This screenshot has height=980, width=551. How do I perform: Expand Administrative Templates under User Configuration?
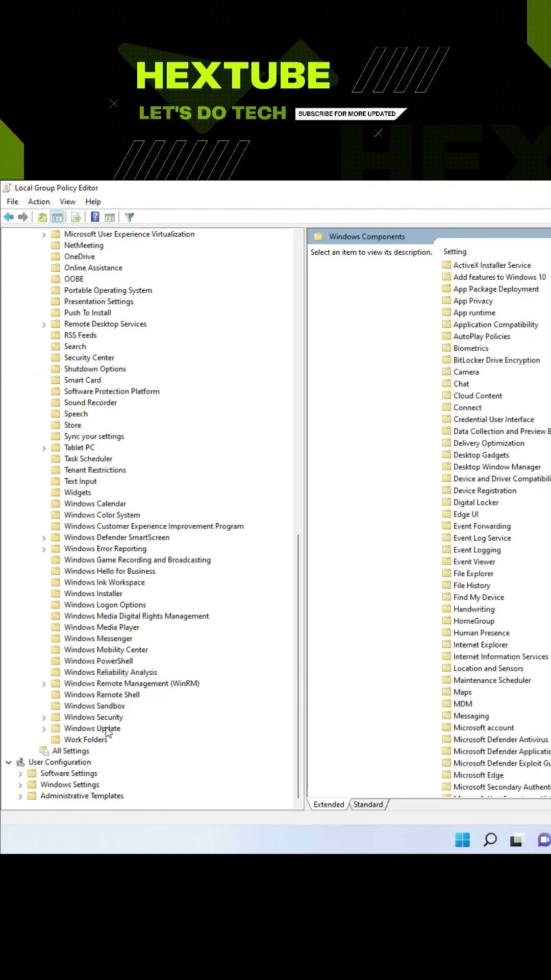point(20,796)
